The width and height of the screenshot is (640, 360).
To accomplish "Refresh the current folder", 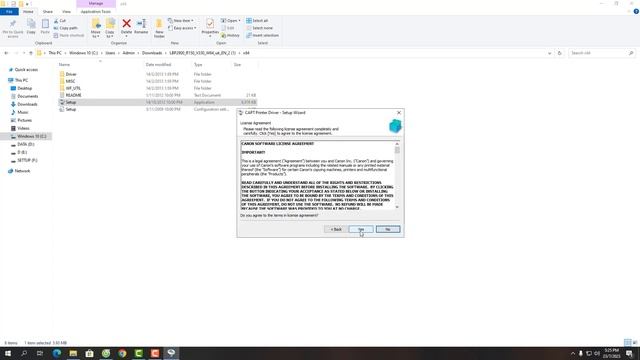I will 560,53.
